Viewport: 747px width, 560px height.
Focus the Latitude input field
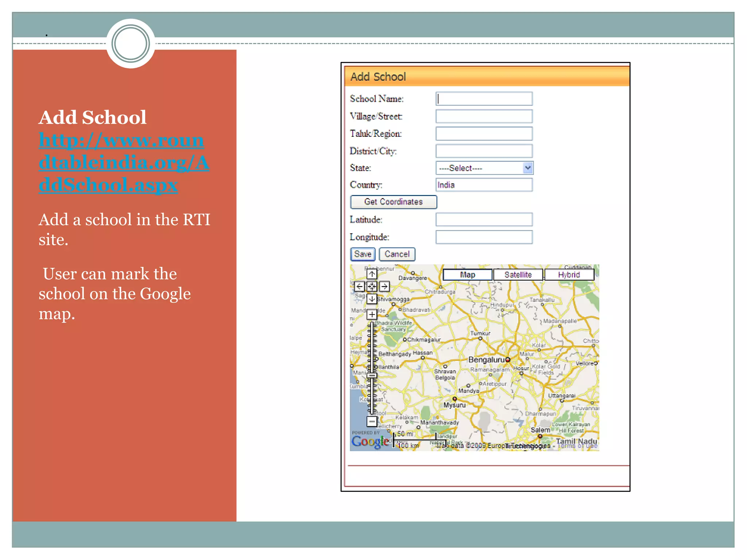484,219
